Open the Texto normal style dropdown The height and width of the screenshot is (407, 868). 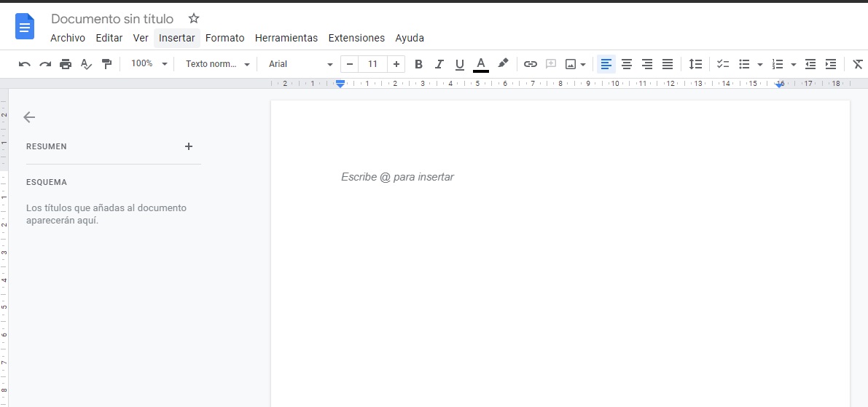[x=218, y=64]
